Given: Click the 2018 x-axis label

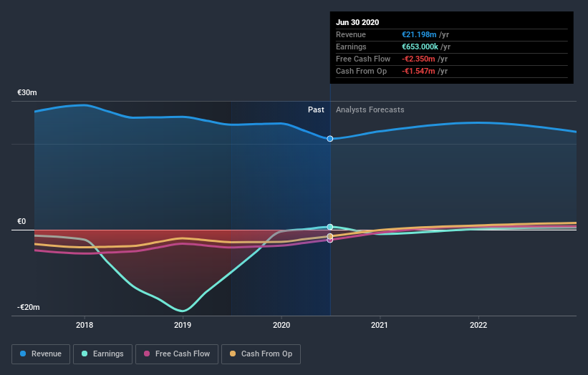Looking at the screenshot, I should (x=85, y=325).
